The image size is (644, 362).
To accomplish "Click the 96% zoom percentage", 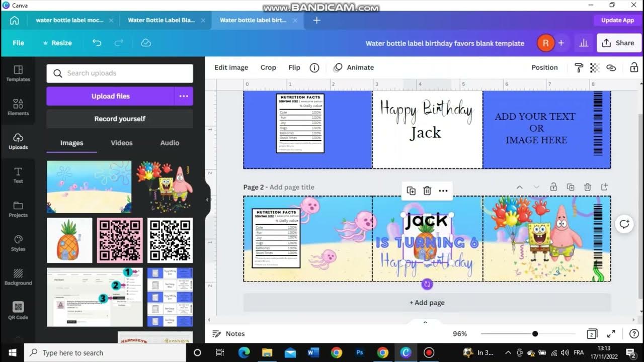I will coord(460,334).
